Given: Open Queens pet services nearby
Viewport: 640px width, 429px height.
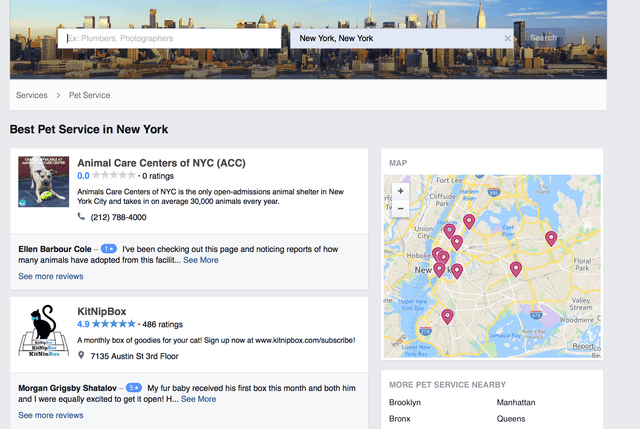Looking at the screenshot, I should [511, 419].
